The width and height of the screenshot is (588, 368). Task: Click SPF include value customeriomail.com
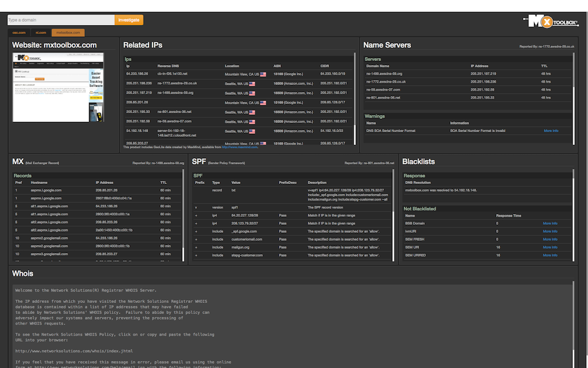pyautogui.click(x=247, y=239)
